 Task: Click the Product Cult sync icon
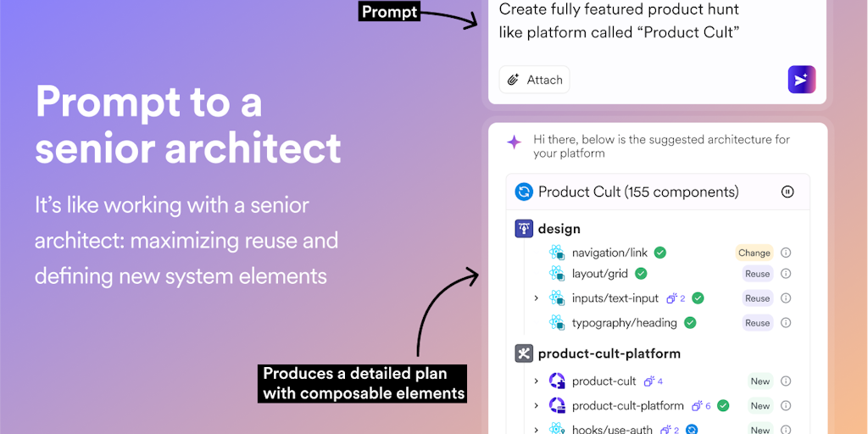pyautogui.click(x=524, y=192)
